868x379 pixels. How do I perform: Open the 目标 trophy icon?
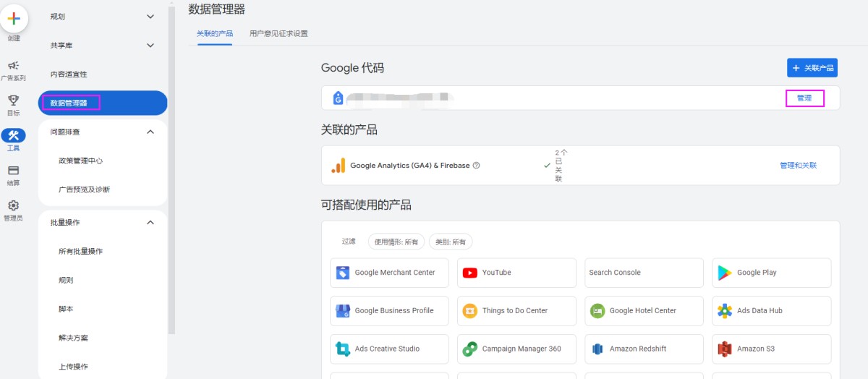[13, 101]
